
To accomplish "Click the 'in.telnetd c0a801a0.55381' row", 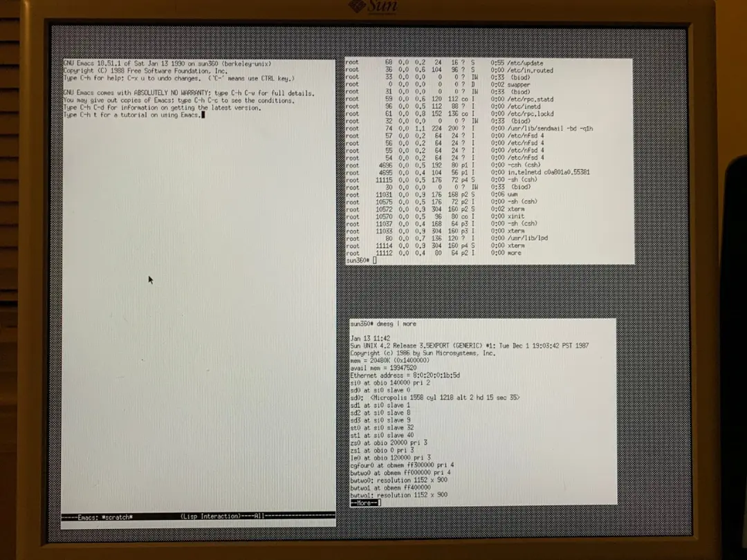I will click(468, 172).
